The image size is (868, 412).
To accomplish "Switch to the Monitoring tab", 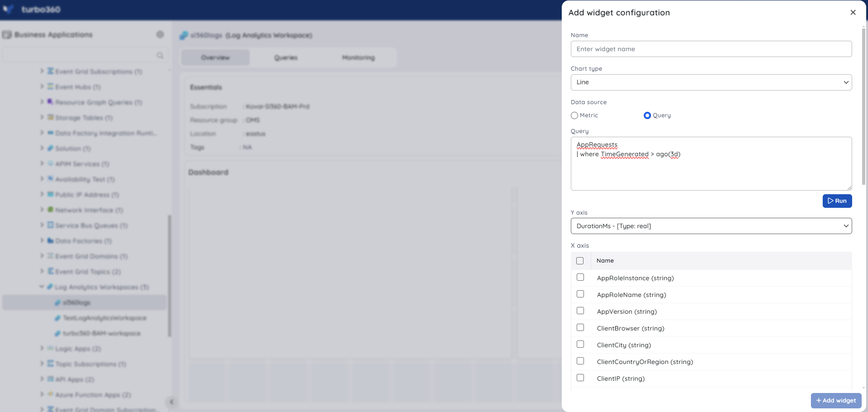I will [x=358, y=57].
